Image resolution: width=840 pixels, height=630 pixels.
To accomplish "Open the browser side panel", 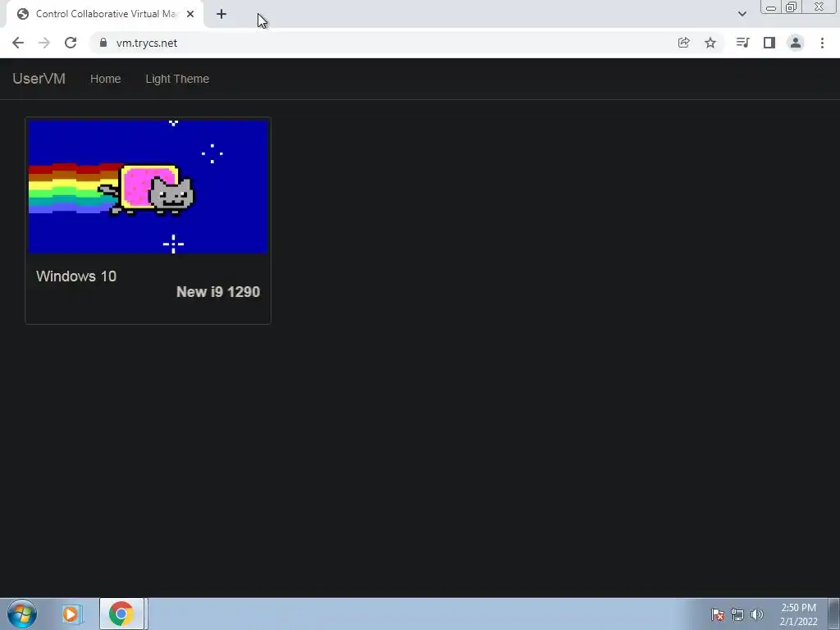I will [769, 43].
